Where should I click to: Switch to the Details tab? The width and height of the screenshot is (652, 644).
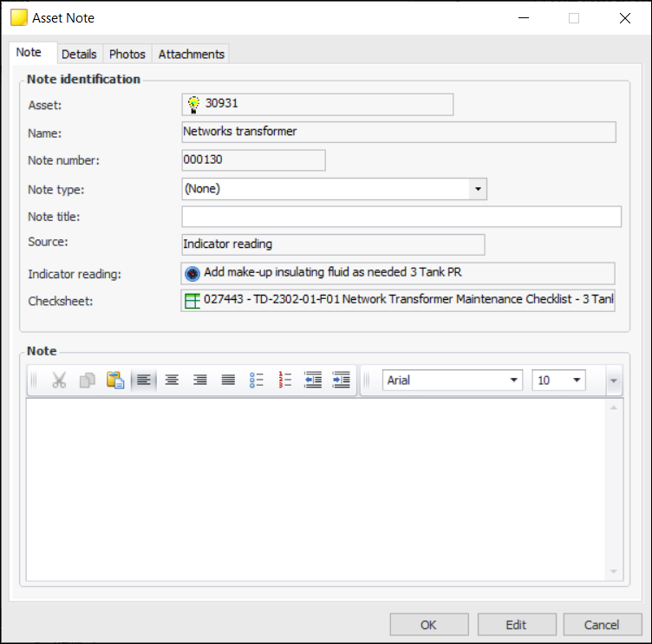click(79, 54)
